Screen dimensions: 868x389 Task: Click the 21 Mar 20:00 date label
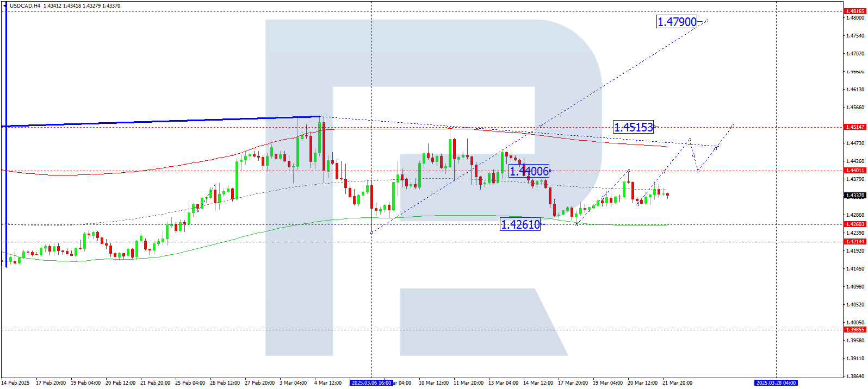point(677,383)
